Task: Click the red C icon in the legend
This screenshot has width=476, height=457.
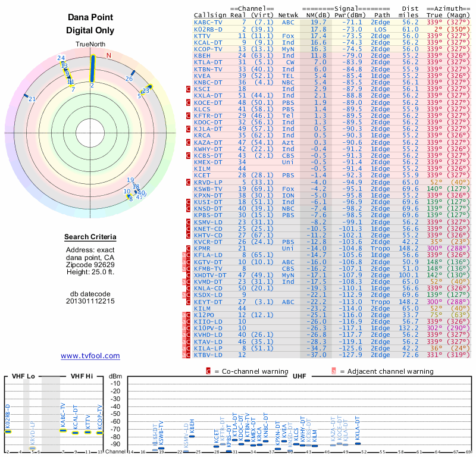Action: (x=208, y=371)
